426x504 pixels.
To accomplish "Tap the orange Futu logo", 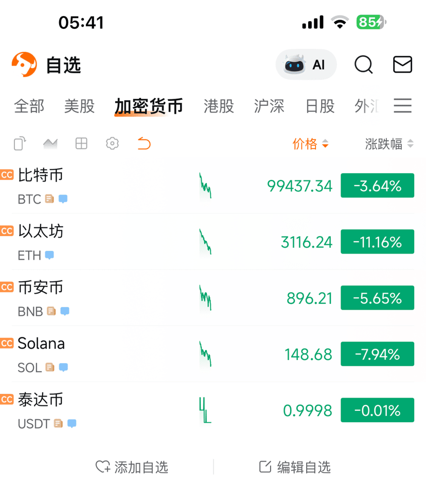I will [x=24, y=64].
